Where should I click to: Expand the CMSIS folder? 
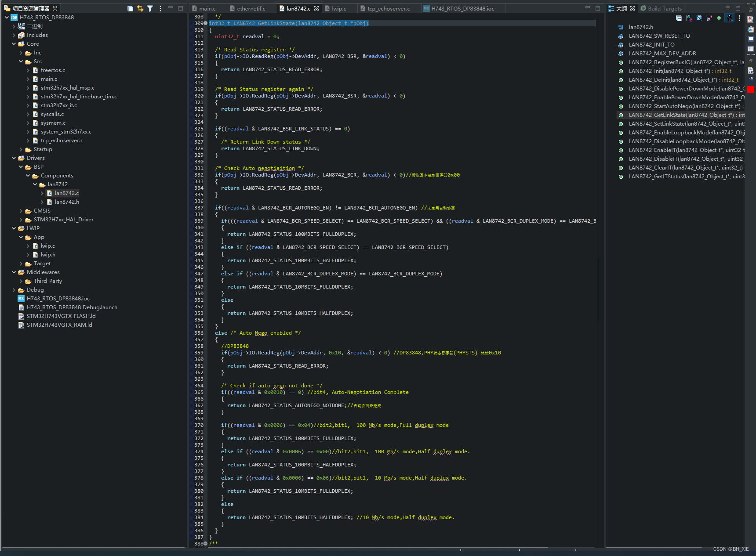(21, 211)
